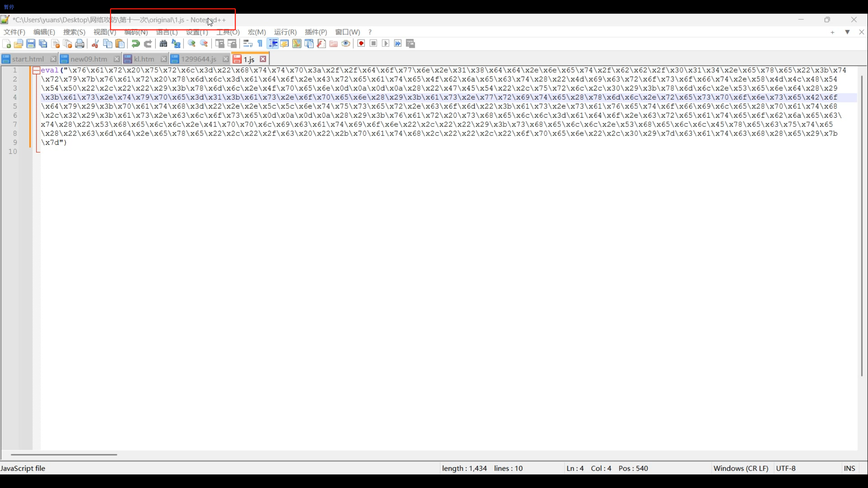The width and height of the screenshot is (868, 488).
Task: Click the Zoom in magnifier icon
Action: (192, 43)
